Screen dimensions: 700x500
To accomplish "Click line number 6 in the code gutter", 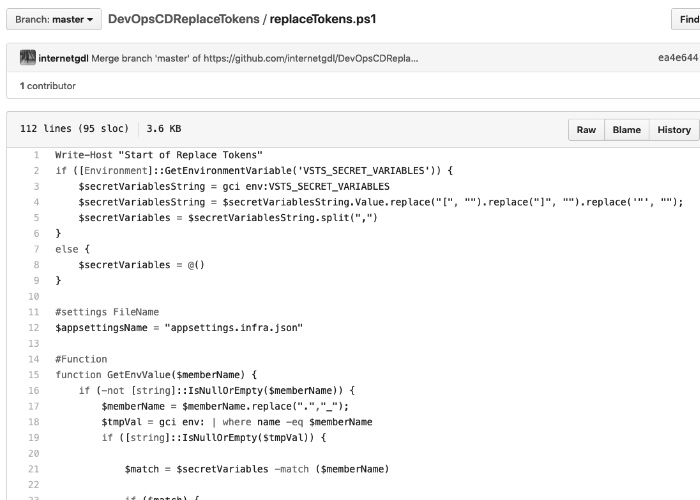I will click(x=35, y=233).
